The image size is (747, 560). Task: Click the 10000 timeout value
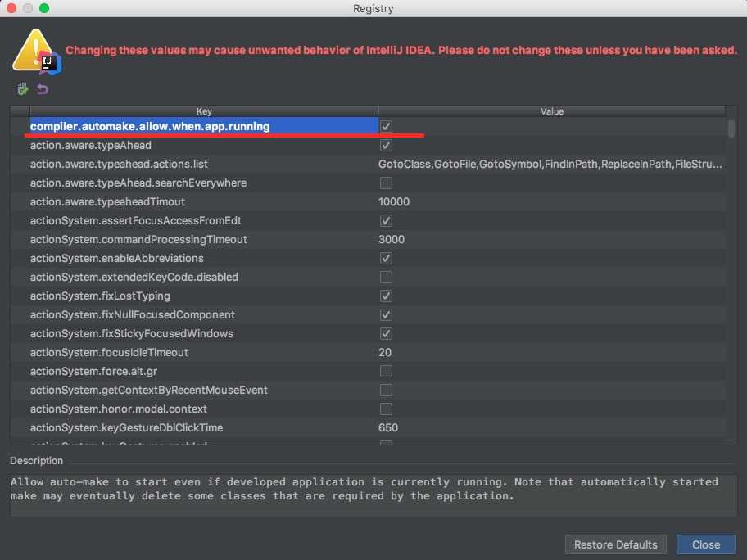click(393, 201)
